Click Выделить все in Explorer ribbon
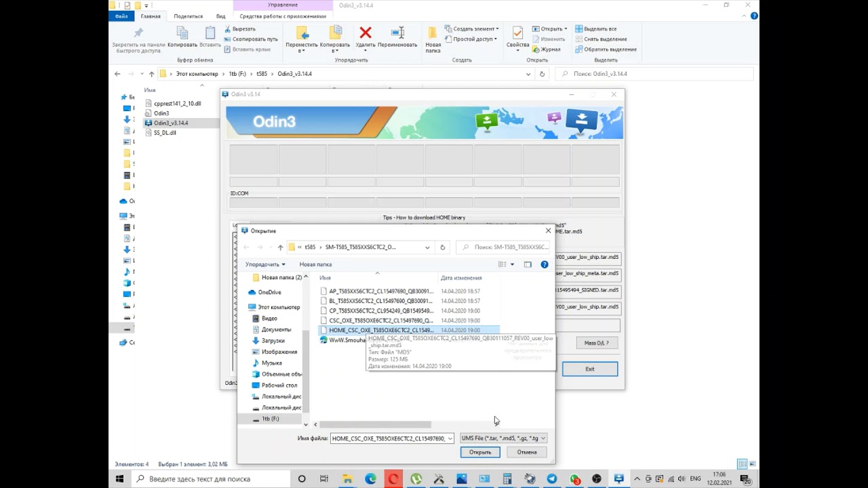Image resolution: width=868 pixels, height=488 pixels. pyautogui.click(x=596, y=29)
